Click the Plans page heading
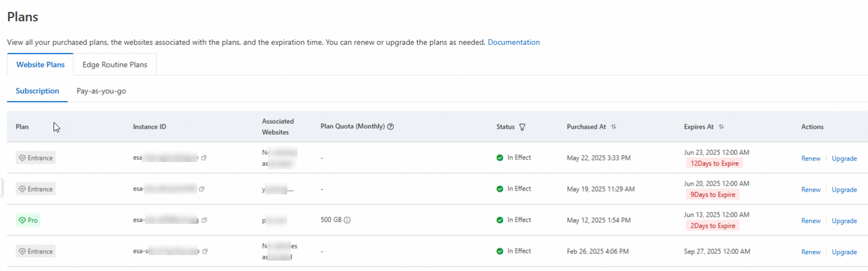The height and width of the screenshot is (271, 868). point(22,17)
